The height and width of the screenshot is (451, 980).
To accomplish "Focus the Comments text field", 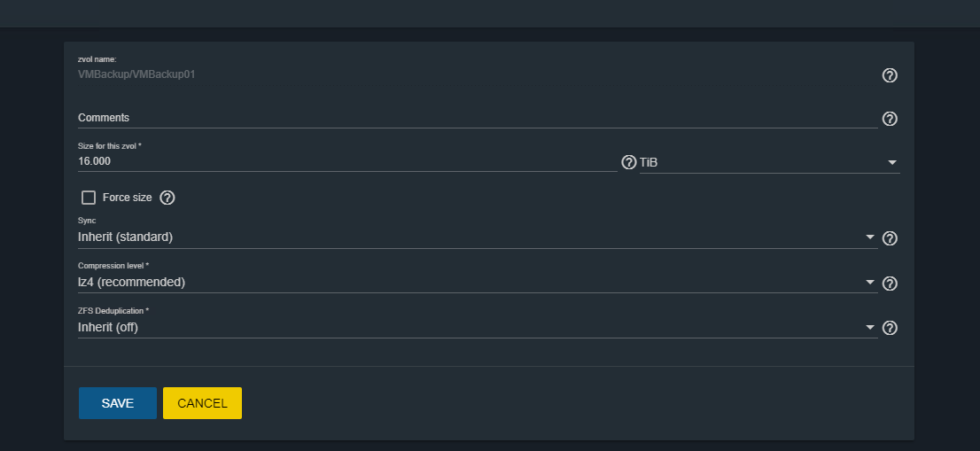I will click(x=478, y=118).
